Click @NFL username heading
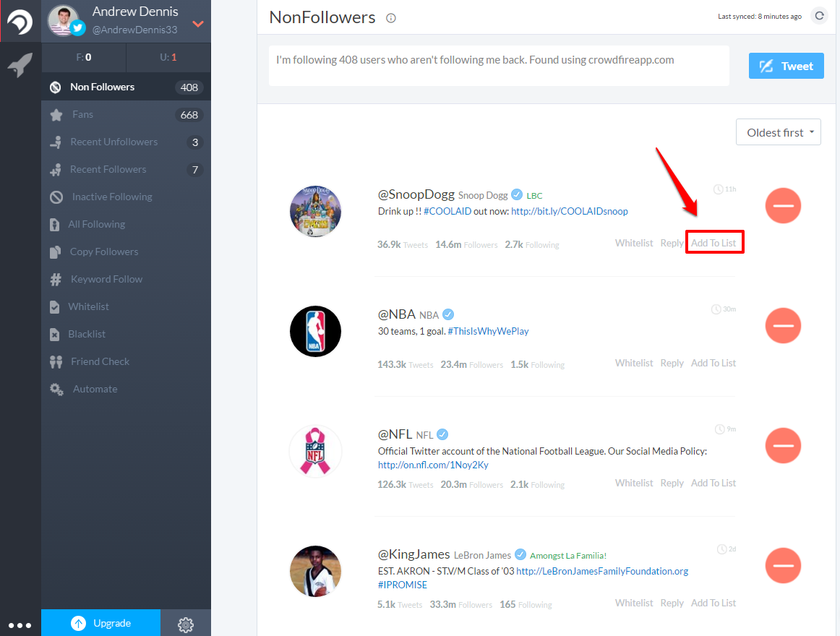 point(395,434)
